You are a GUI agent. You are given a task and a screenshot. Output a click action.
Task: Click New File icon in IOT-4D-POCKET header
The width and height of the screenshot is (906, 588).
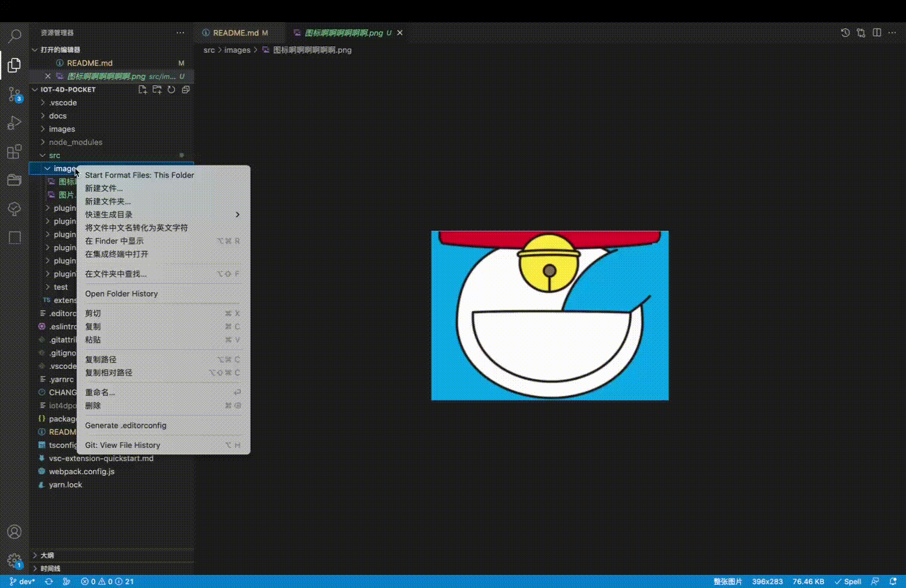(x=143, y=89)
